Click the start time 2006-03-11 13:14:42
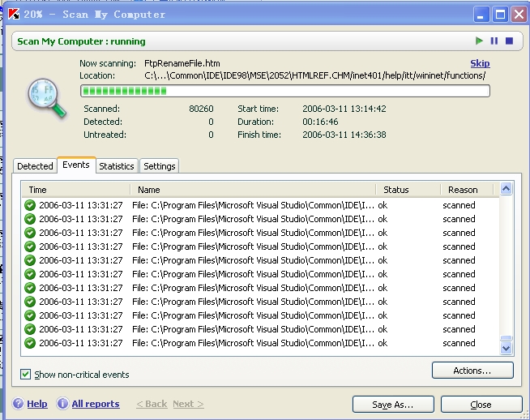Screen dimensions: 530x420 (x=344, y=109)
